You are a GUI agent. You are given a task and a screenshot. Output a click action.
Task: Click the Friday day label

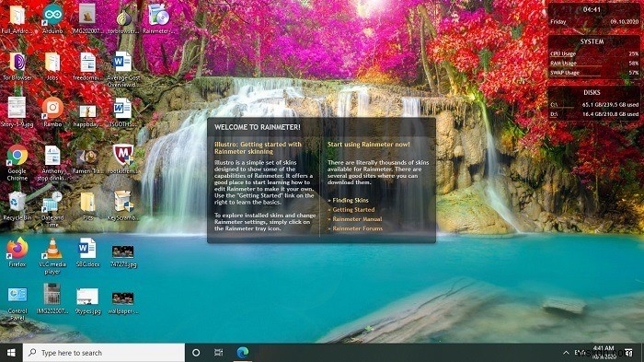558,22
